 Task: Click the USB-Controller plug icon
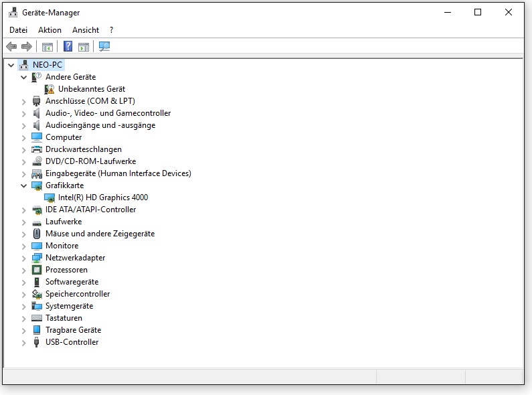coord(37,342)
